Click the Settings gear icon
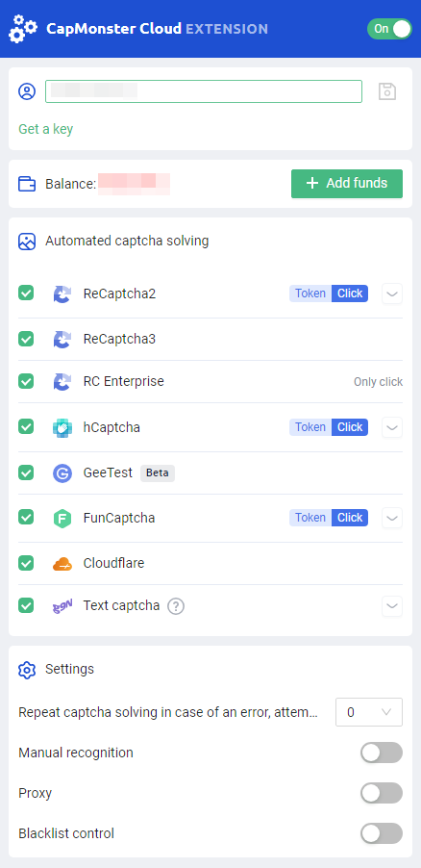Screen dimensions: 421x868 [x=27, y=669]
